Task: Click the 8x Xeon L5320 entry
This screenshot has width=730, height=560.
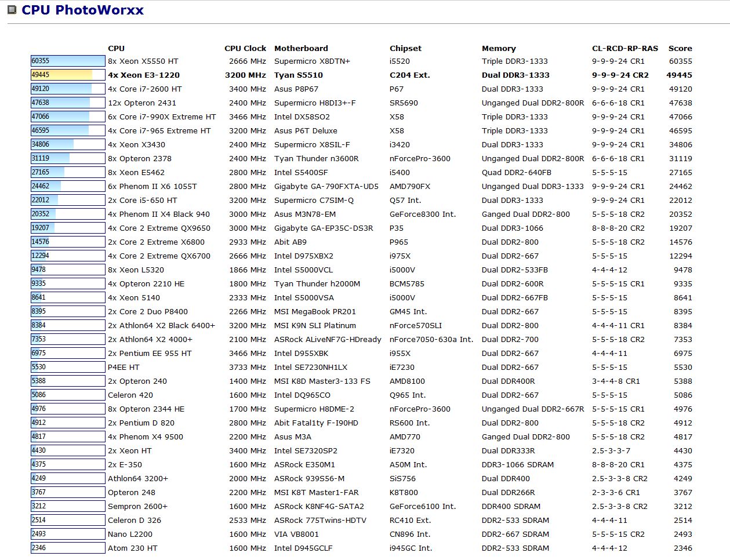Action: [x=136, y=270]
